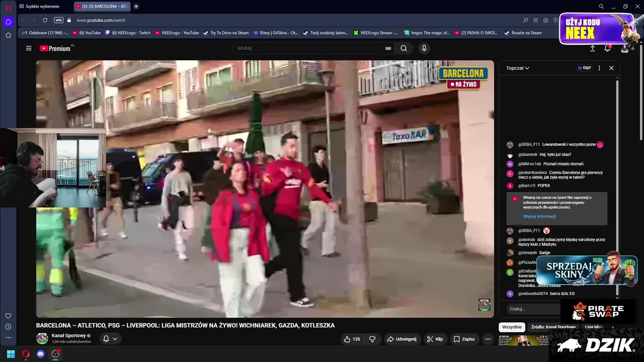644x362 pixels.
Task: Open live chat three-dot options menu
Action: click(x=599, y=68)
